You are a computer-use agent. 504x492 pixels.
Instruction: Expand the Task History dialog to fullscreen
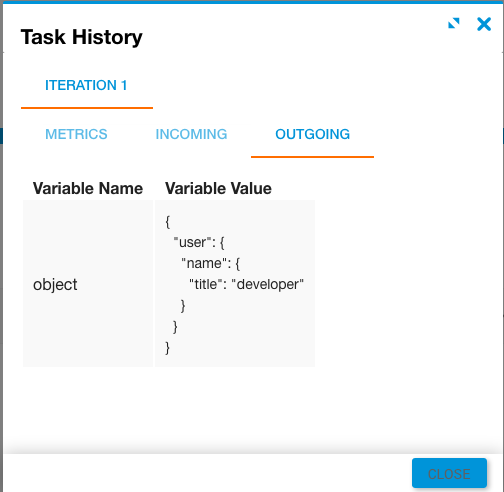(454, 24)
